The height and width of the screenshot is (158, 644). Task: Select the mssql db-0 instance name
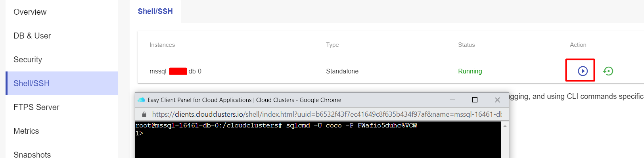(x=175, y=71)
